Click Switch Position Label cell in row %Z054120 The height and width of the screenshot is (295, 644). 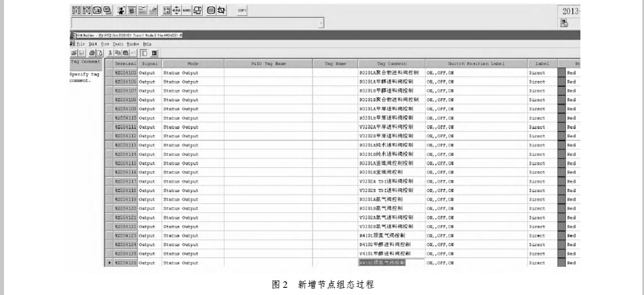(477, 208)
